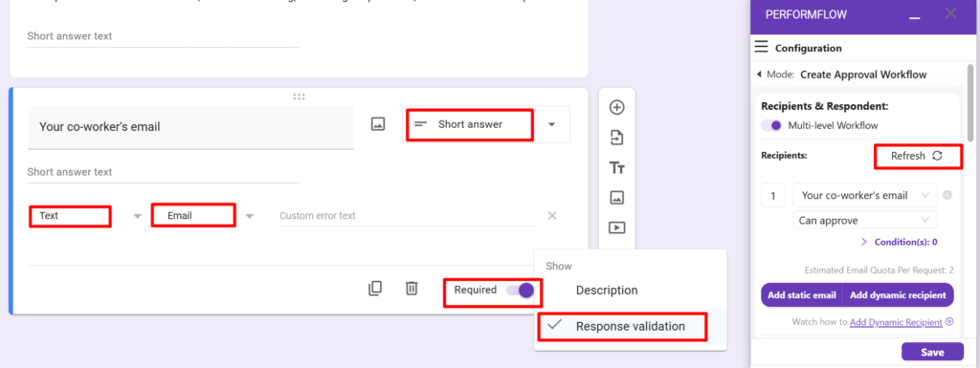This screenshot has height=368, width=980.
Task: Expand the Condition(s): 0 section
Action: [899, 242]
